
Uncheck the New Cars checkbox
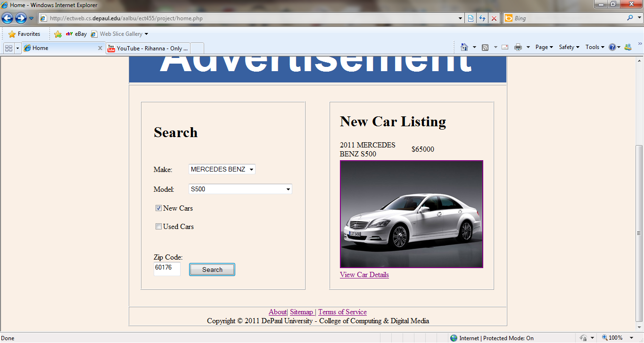coord(159,208)
